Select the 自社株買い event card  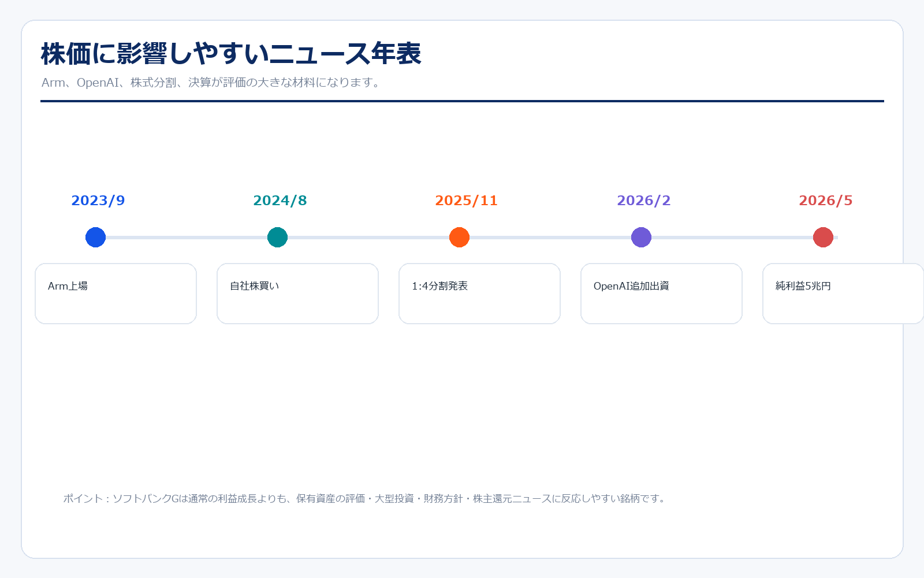point(297,294)
